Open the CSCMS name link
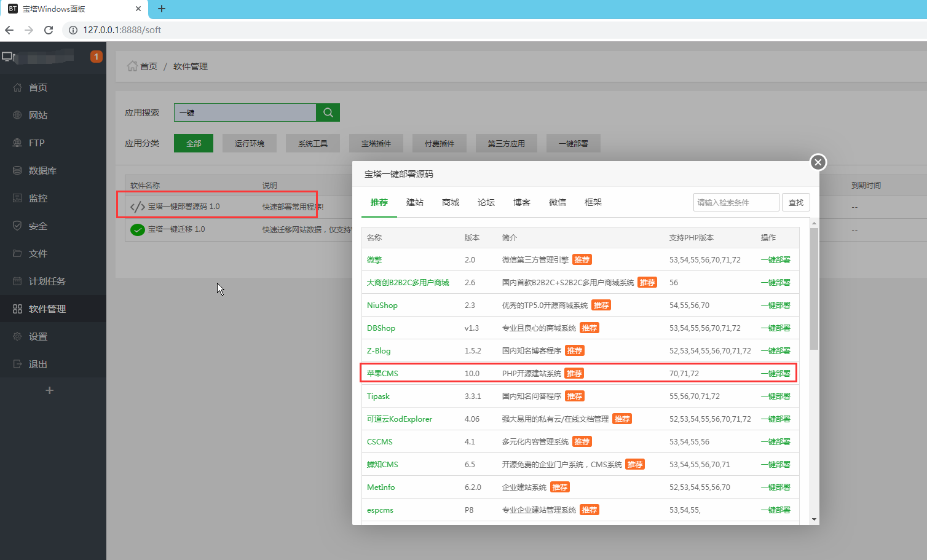 click(x=380, y=442)
